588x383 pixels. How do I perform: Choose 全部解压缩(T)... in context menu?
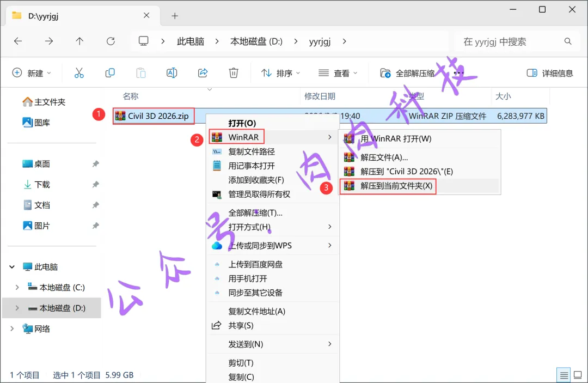pos(273,213)
